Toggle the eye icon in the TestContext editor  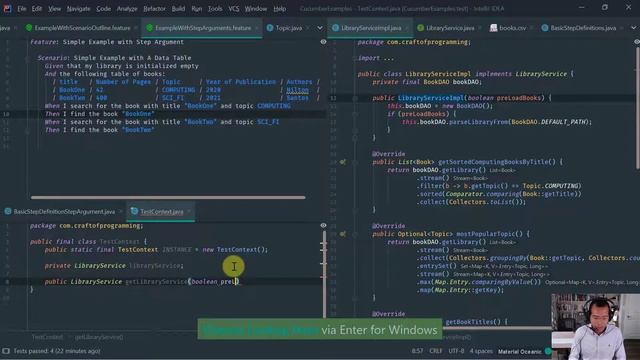[323, 225]
